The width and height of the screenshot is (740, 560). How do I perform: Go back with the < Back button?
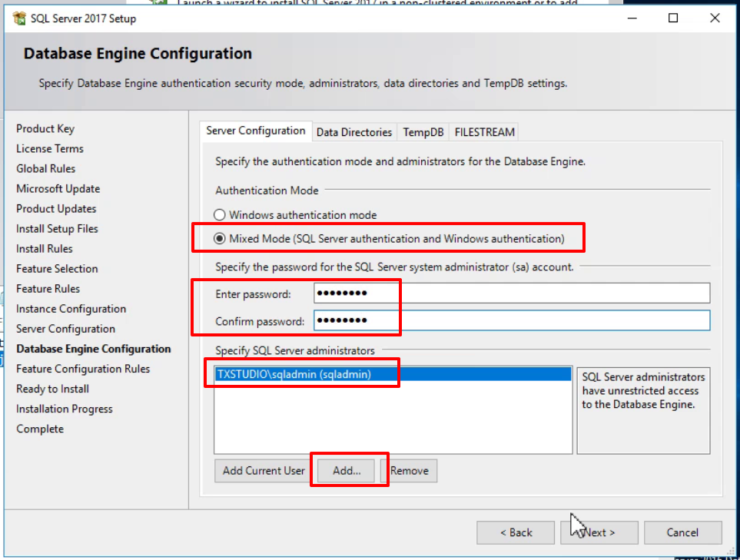(x=516, y=532)
